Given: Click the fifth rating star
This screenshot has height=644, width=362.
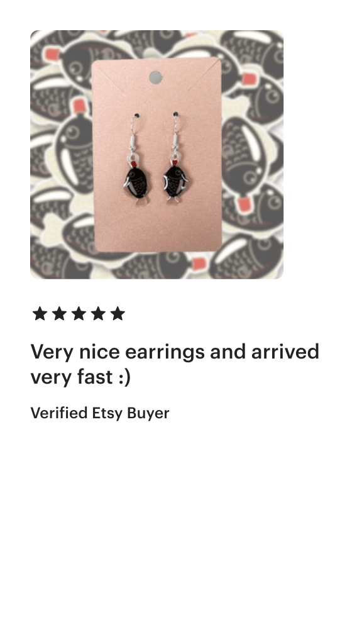Looking at the screenshot, I should click(118, 313).
